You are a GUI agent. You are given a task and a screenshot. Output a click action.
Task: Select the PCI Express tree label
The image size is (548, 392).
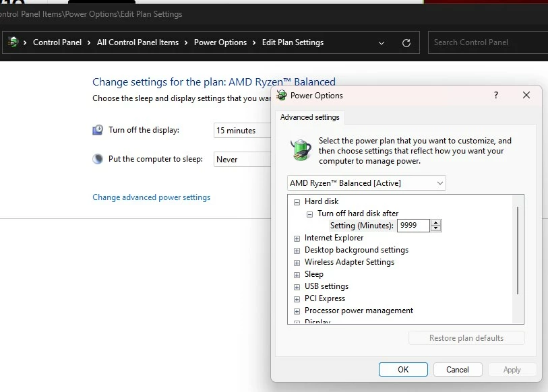pyautogui.click(x=325, y=298)
